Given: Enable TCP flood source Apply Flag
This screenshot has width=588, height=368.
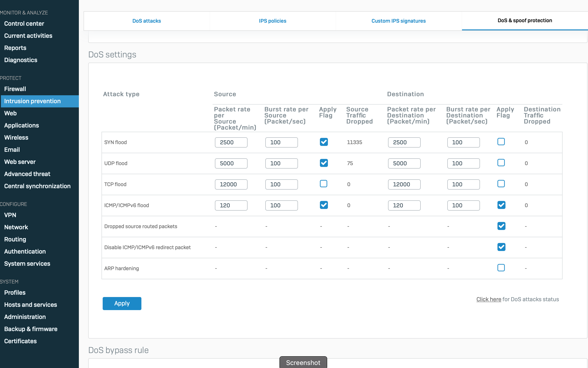Looking at the screenshot, I should pyautogui.click(x=323, y=184).
